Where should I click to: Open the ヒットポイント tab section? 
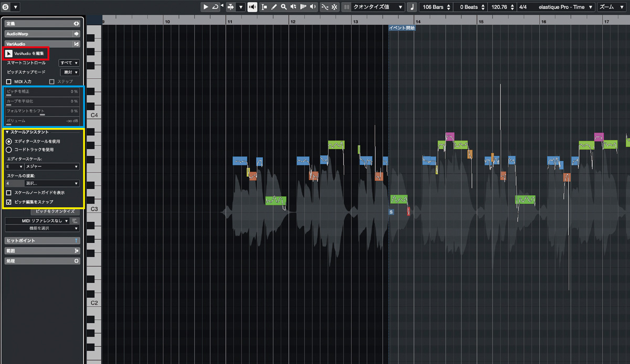[x=42, y=241]
